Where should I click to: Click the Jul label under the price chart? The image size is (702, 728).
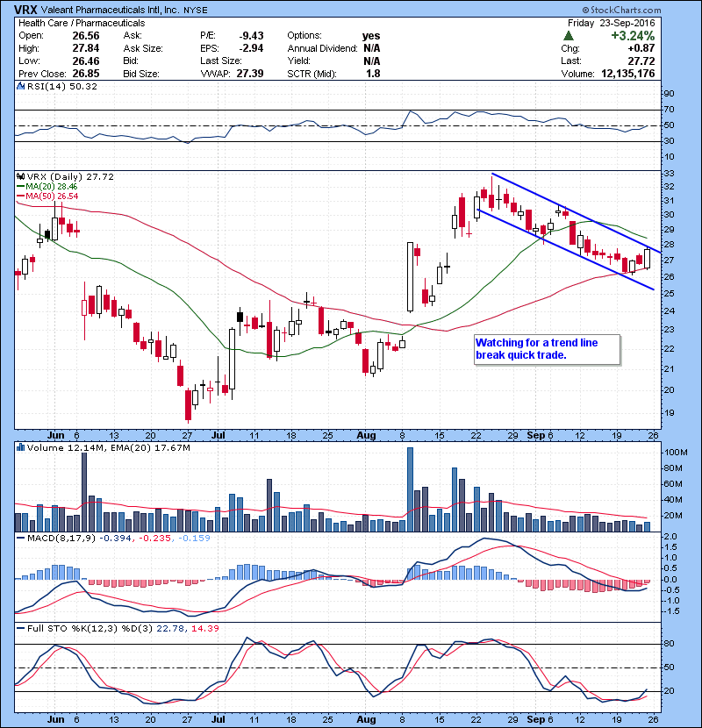218,436
